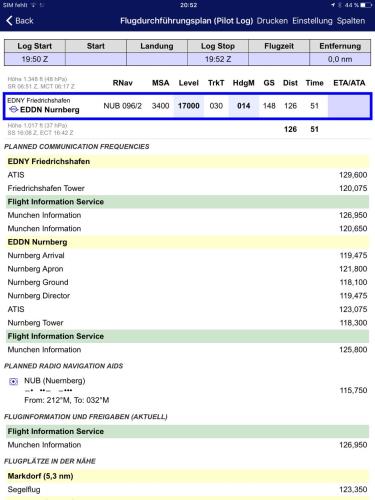This screenshot has width=375, height=500.
Task: Tap the total distance 126 summary
Action: click(x=290, y=129)
